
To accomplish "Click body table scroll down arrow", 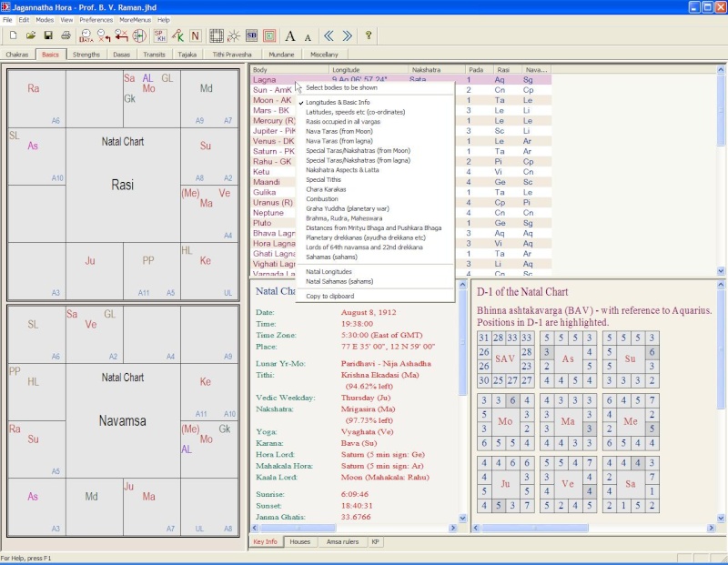I will point(721,270).
